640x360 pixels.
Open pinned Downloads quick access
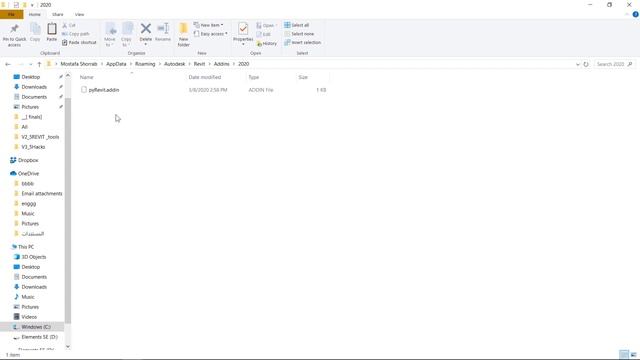tap(34, 87)
